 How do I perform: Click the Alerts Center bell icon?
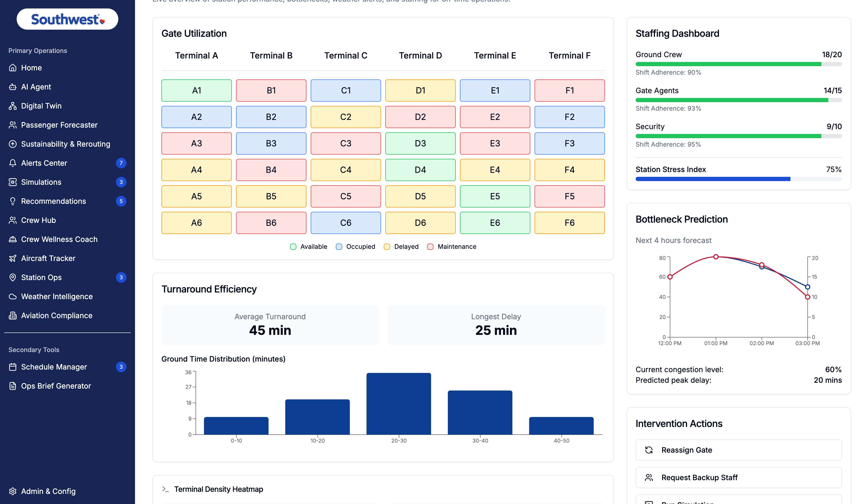13,163
